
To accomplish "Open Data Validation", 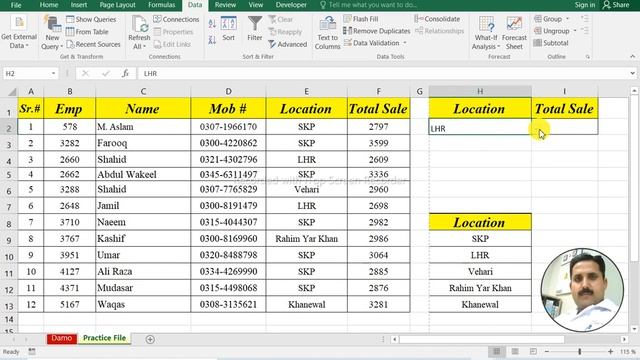I will 371,43.
